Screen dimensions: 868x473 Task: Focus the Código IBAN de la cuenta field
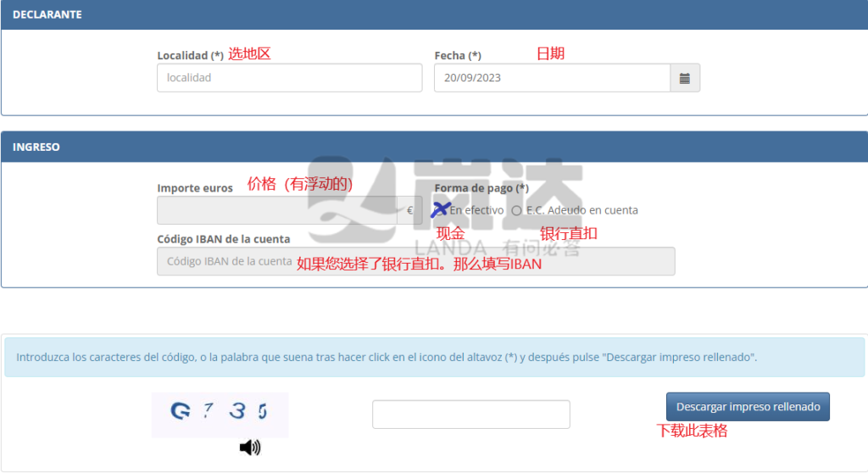pos(415,261)
